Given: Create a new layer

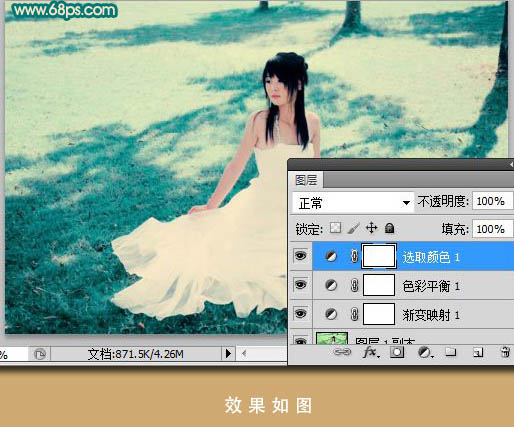Looking at the screenshot, I should coord(478,352).
